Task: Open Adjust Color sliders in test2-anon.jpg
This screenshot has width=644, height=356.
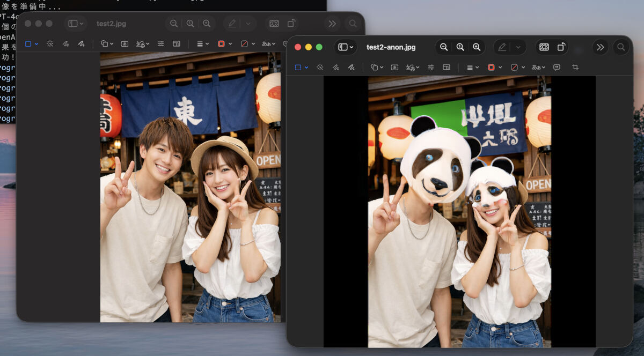Action: [430, 67]
